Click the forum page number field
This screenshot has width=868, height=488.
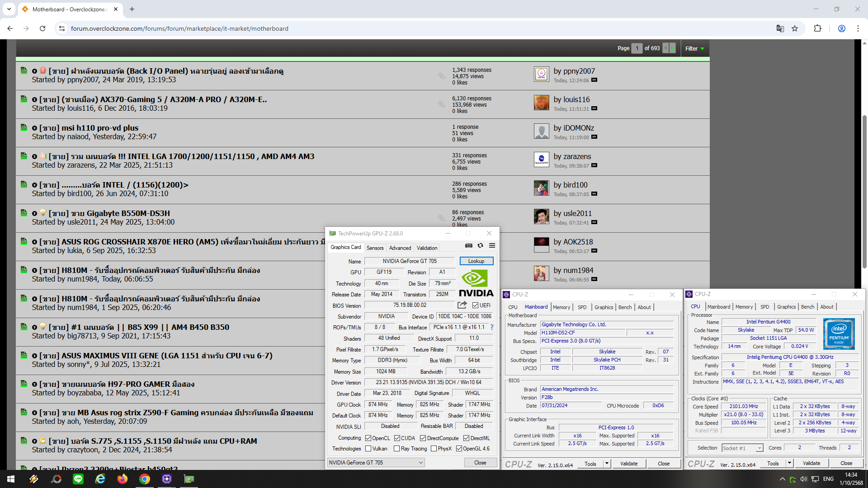[637, 48]
